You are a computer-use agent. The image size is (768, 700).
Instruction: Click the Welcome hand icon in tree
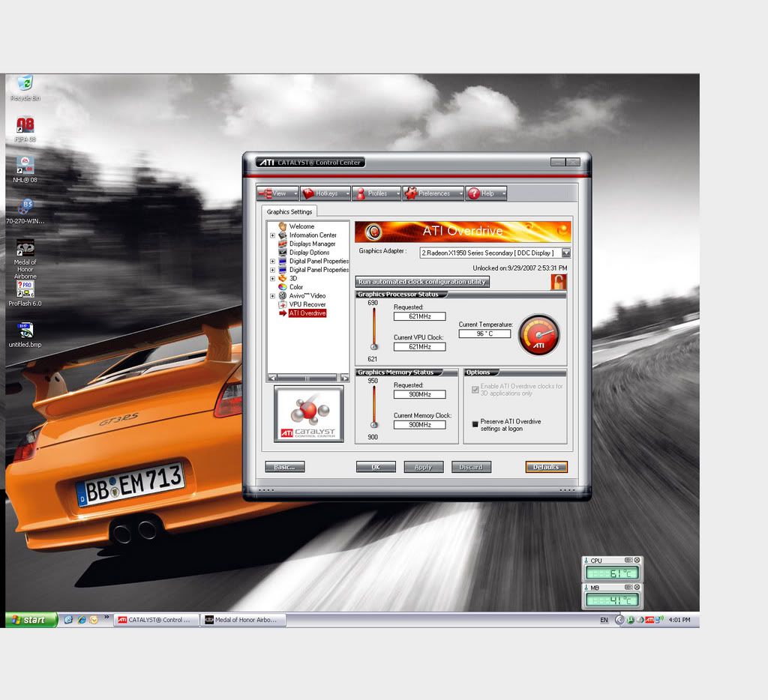click(x=282, y=226)
